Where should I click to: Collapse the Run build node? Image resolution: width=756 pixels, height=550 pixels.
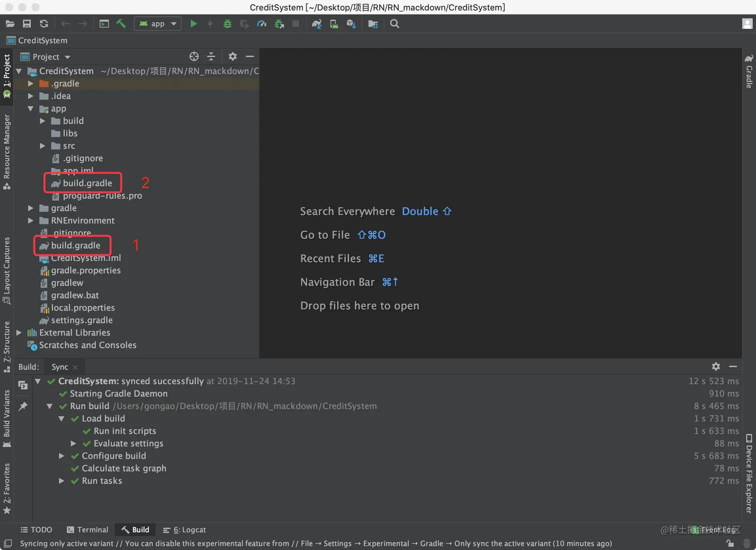[49, 406]
